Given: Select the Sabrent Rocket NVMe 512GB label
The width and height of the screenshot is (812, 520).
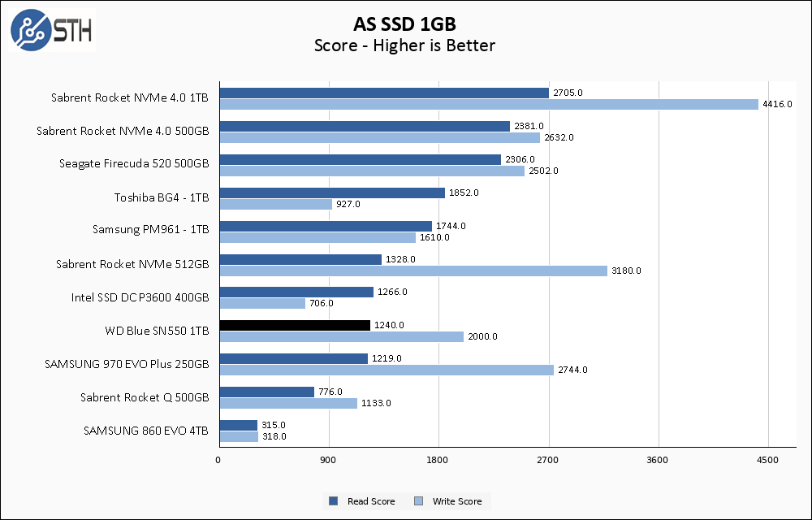Looking at the screenshot, I should [132, 265].
